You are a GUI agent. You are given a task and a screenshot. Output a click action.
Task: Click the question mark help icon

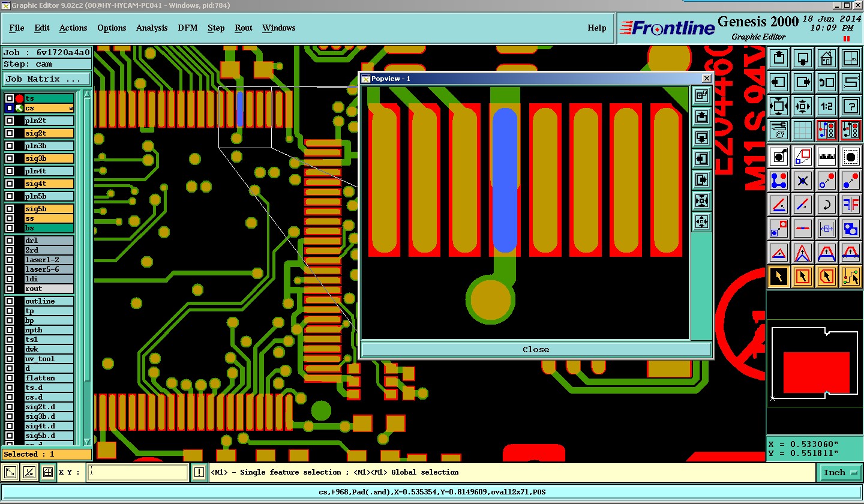[851, 106]
